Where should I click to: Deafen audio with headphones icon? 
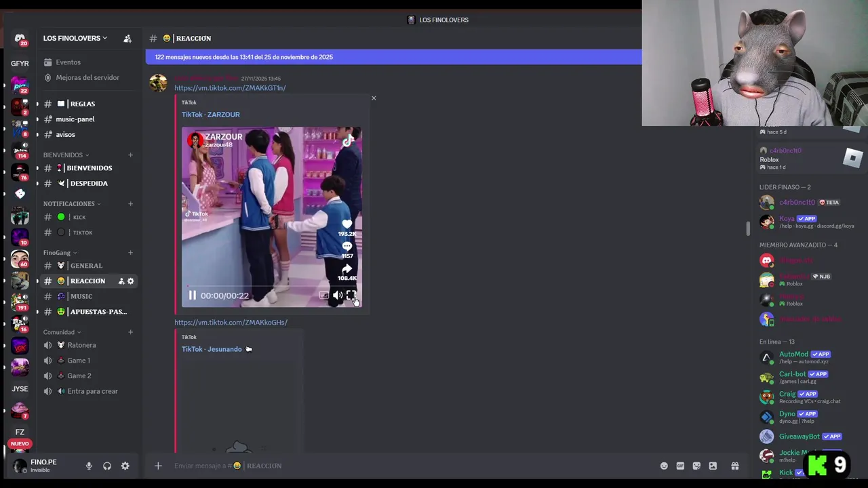point(107,466)
